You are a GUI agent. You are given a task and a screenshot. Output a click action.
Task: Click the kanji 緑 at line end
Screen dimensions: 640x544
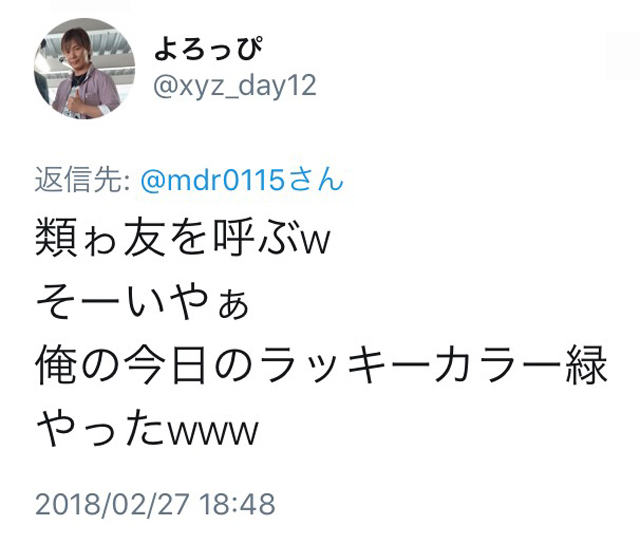tap(586, 364)
